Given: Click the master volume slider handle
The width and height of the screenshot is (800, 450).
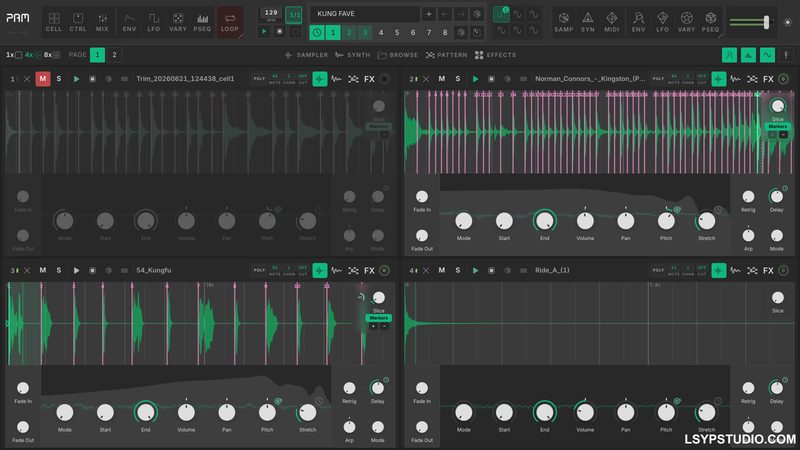Looking at the screenshot, I should coord(766,22).
